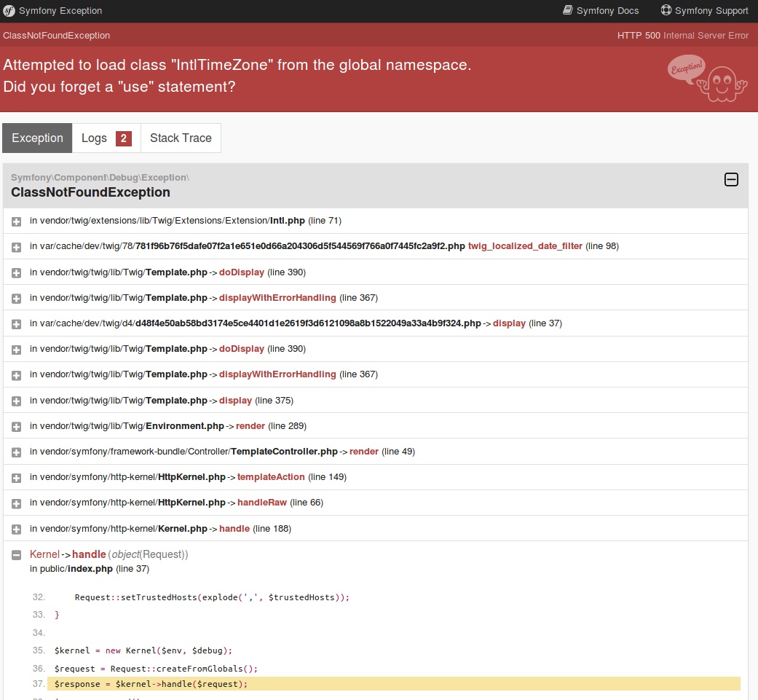Click the 781f96b76f5 cache file name
Image resolution: width=758 pixels, height=700 pixels.
coord(300,246)
